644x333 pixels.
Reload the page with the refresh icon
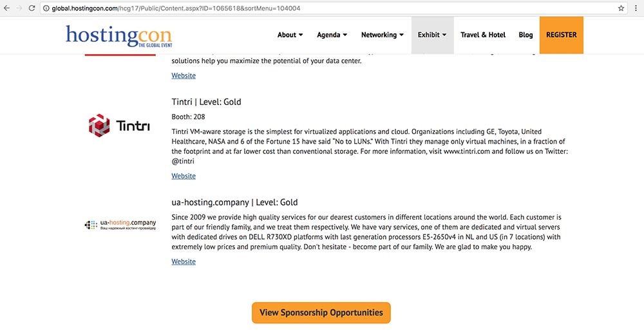pos(32,8)
